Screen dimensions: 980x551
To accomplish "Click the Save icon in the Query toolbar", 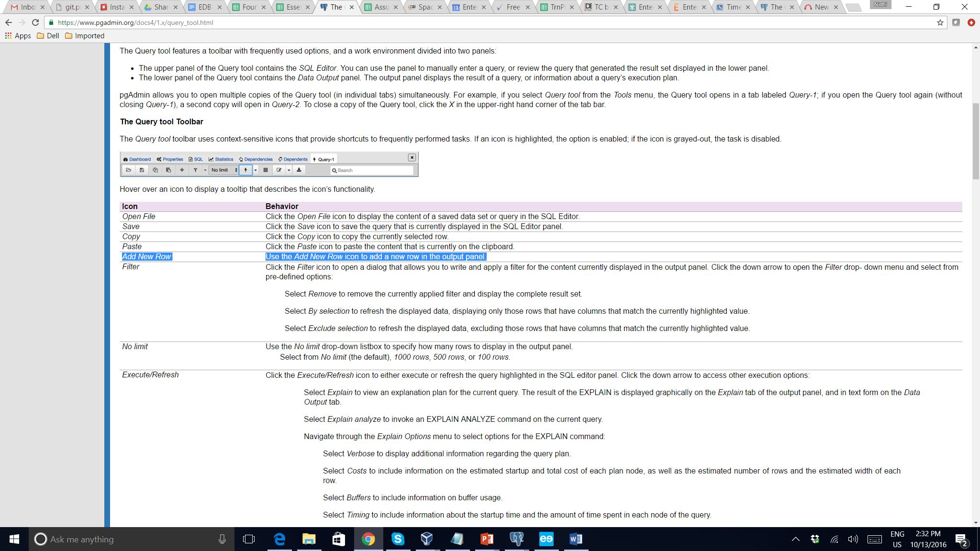I will click(x=142, y=170).
